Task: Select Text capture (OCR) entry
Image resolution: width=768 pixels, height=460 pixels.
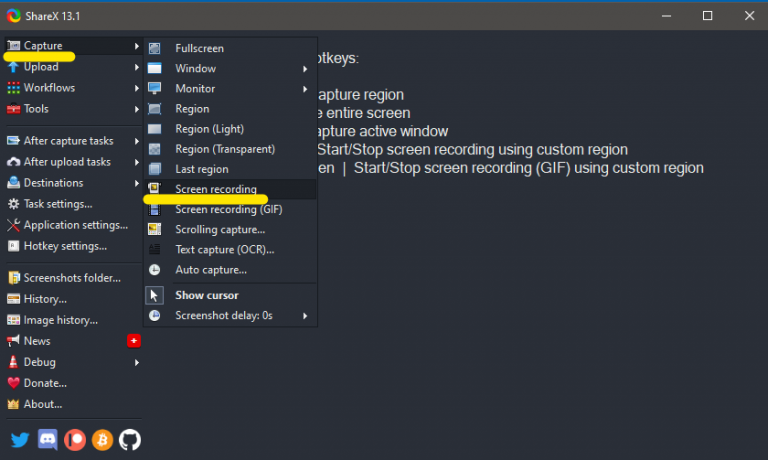Action: pyautogui.click(x=224, y=250)
